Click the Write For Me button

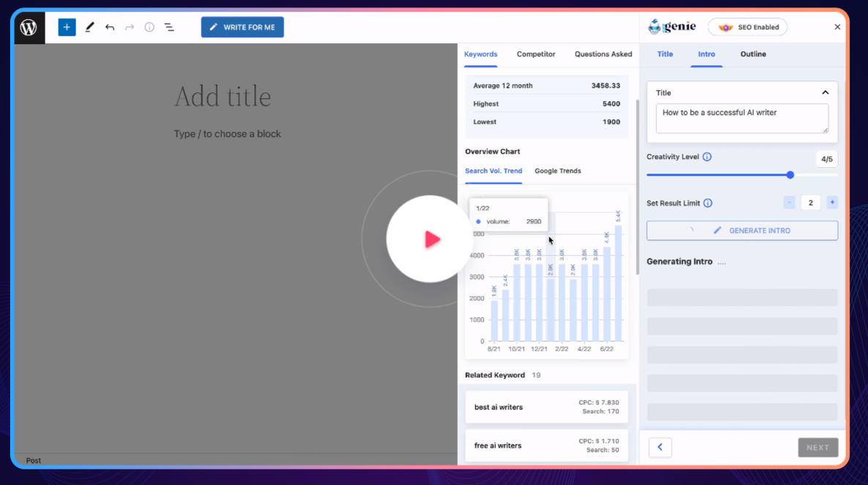[242, 27]
